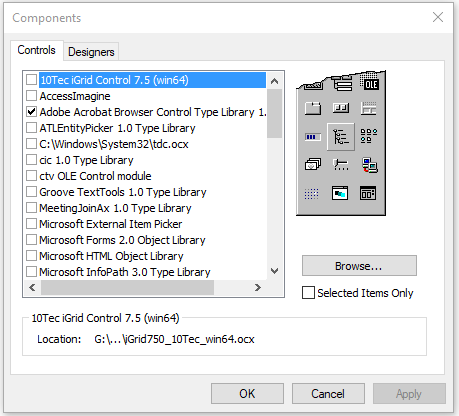Viewport: 459px width, 416px height.
Task: Click the list's scroll right arrow
Action: (257, 287)
